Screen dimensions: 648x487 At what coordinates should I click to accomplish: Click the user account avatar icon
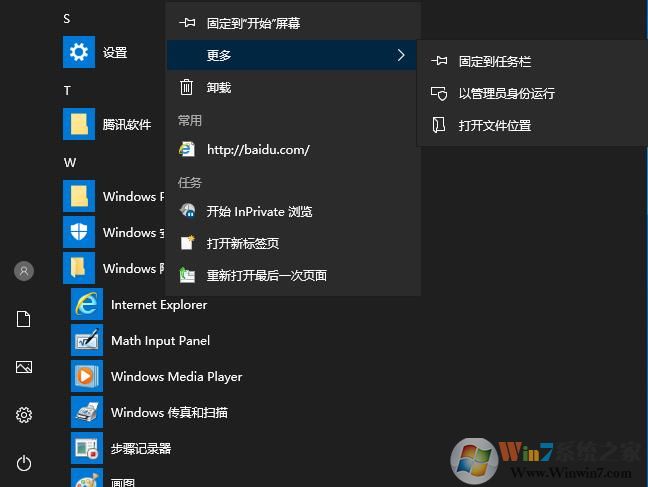(x=24, y=271)
